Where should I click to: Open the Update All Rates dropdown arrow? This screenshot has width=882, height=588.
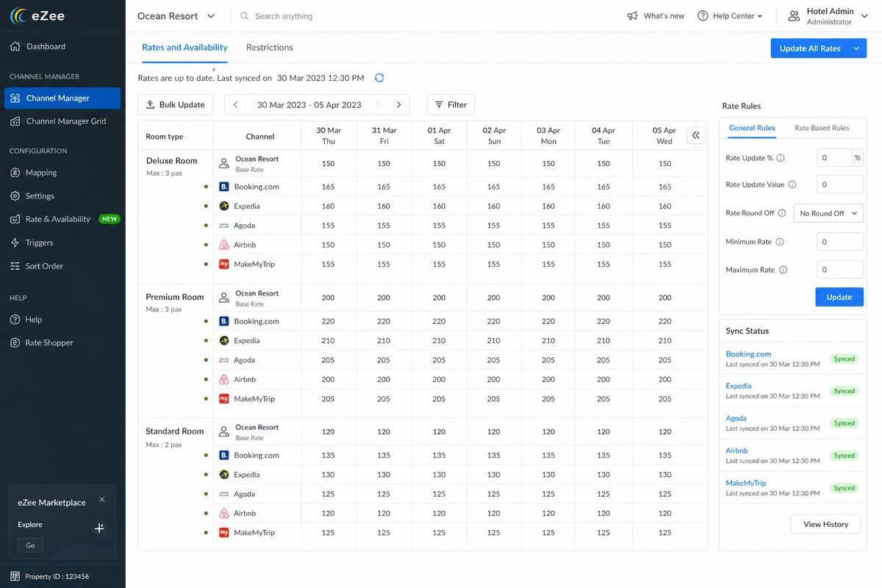click(856, 49)
